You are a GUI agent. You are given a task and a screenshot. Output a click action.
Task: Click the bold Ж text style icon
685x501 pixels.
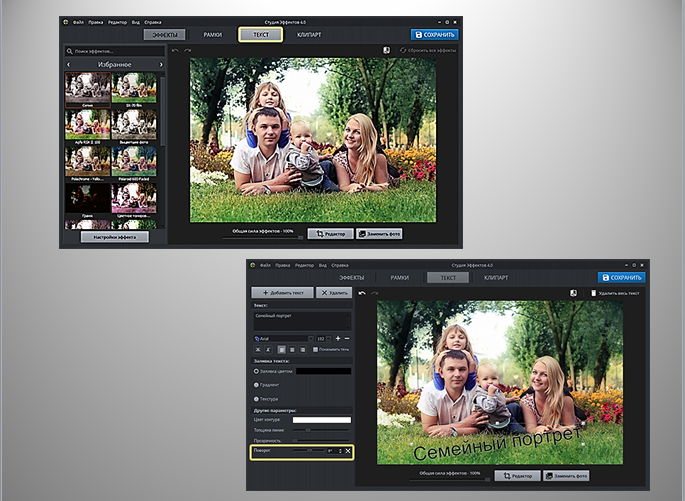tap(258, 350)
